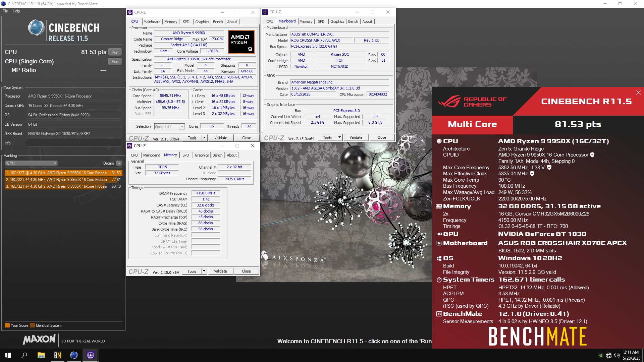The width and height of the screenshot is (644, 362).
Task: Open Graphics tab in Memory window
Action: (202, 155)
